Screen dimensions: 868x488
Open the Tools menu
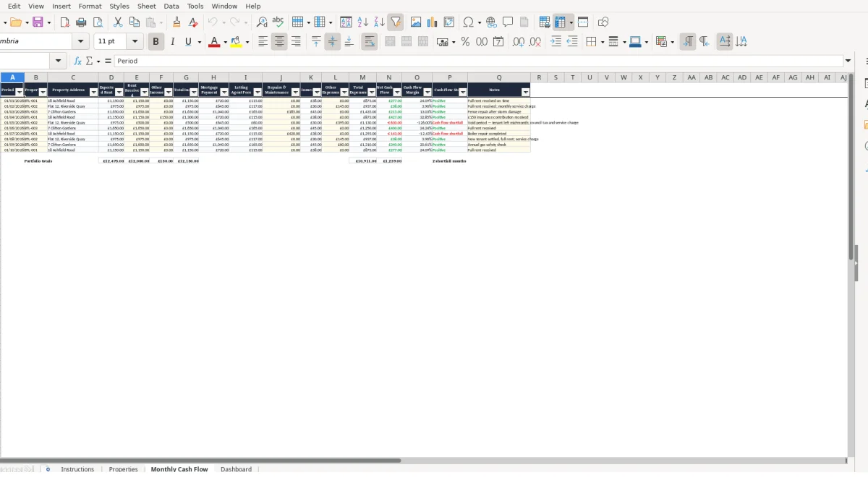(x=195, y=6)
